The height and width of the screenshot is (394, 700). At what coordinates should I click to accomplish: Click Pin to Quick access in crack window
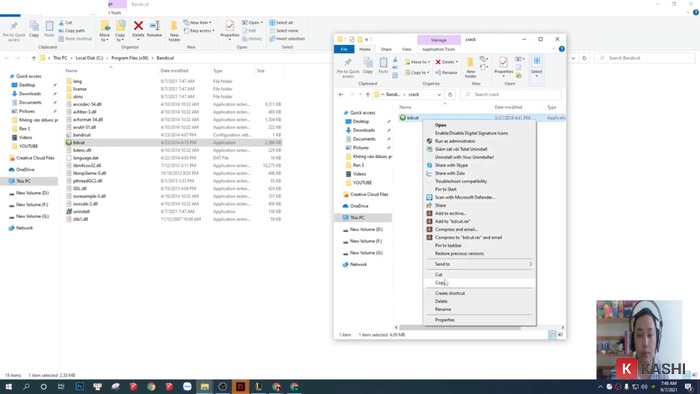(x=348, y=67)
